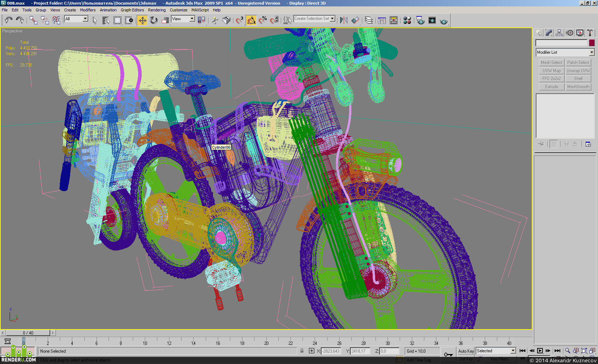Open the Utilities hammer panel
The image size is (598, 364).
coord(590,33)
